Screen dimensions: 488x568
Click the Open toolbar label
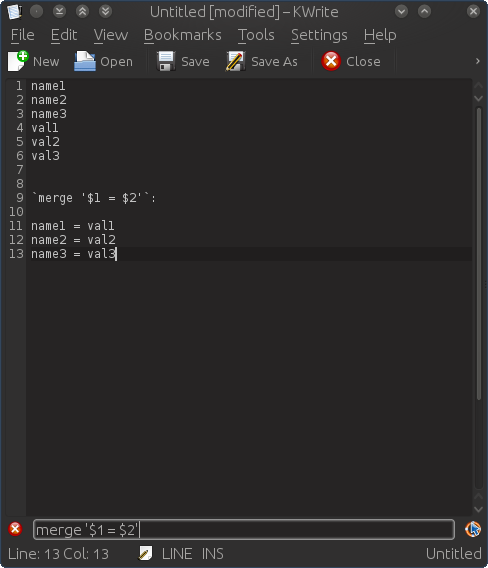(x=116, y=62)
